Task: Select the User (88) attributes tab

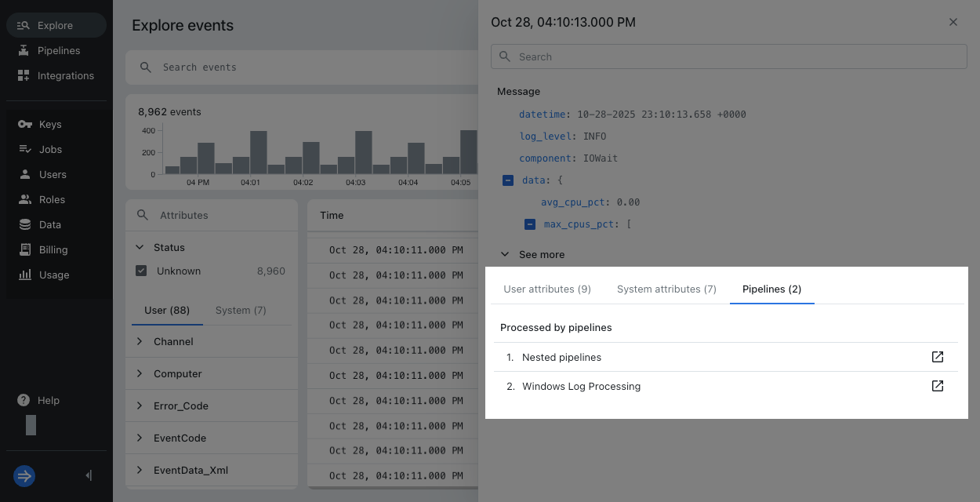Action: pyautogui.click(x=167, y=310)
